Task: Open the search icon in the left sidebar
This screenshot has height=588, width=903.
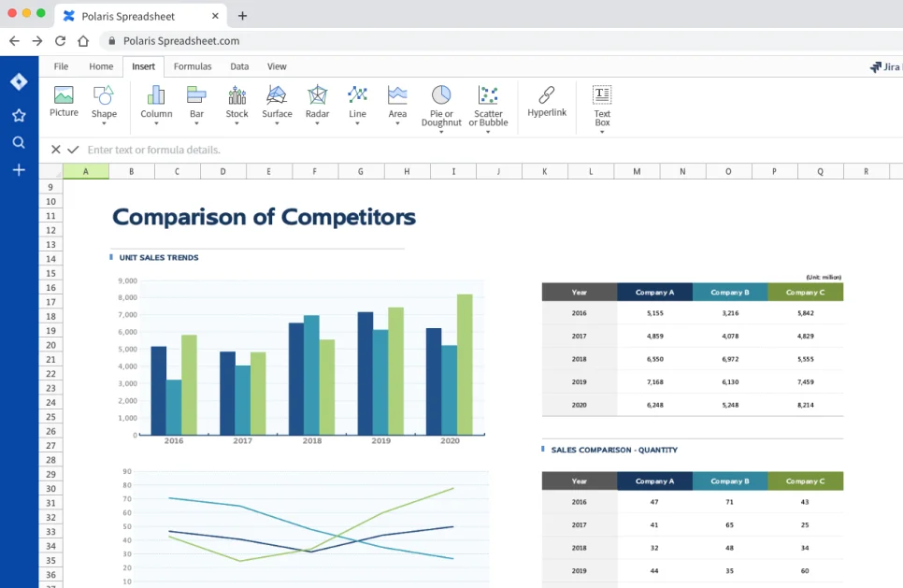Action: [x=19, y=142]
